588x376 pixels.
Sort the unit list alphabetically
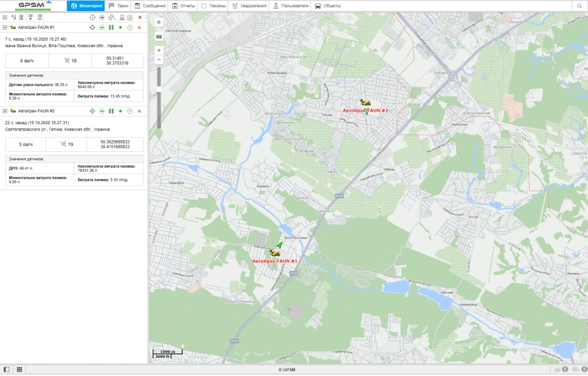pyautogui.click(x=13, y=18)
